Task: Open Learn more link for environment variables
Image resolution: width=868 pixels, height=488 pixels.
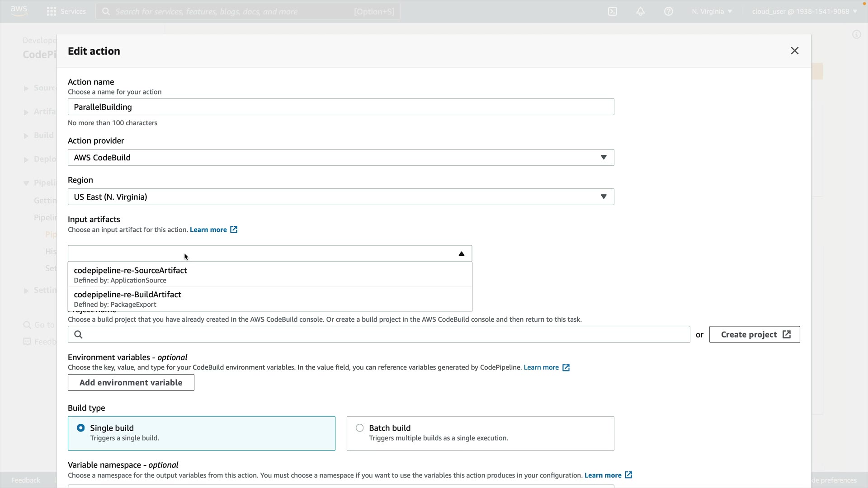Action: click(541, 367)
